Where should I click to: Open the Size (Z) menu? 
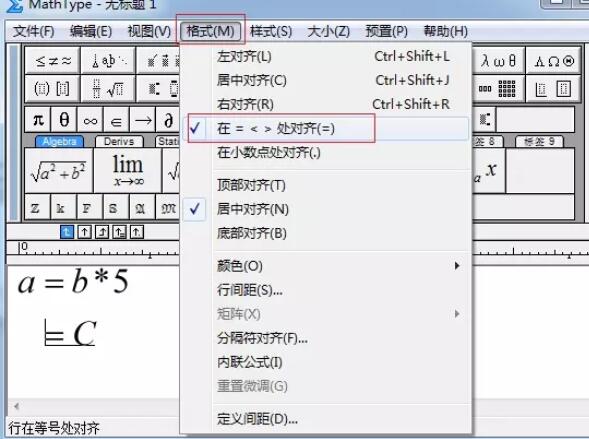(x=329, y=31)
